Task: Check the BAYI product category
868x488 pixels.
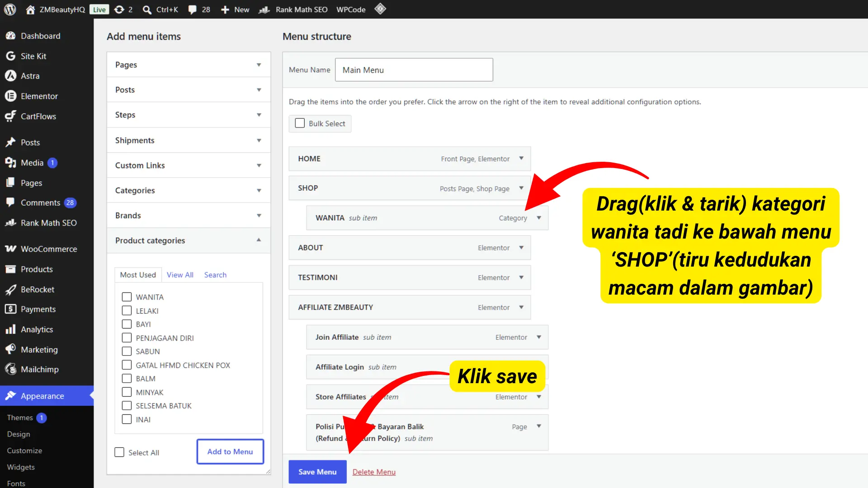Action: [x=127, y=324]
